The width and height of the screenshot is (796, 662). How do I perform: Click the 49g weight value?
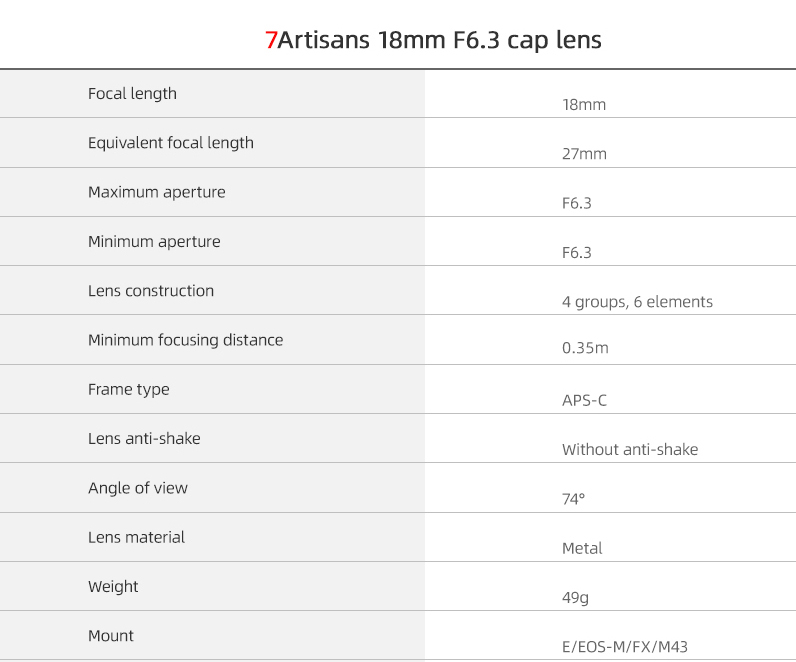click(576, 598)
